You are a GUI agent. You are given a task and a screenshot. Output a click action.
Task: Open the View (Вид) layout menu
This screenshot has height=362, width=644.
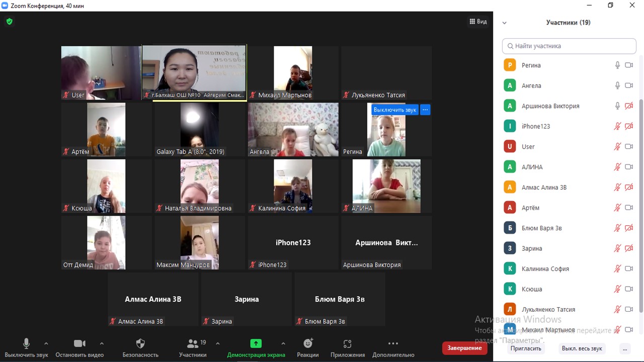478,22
